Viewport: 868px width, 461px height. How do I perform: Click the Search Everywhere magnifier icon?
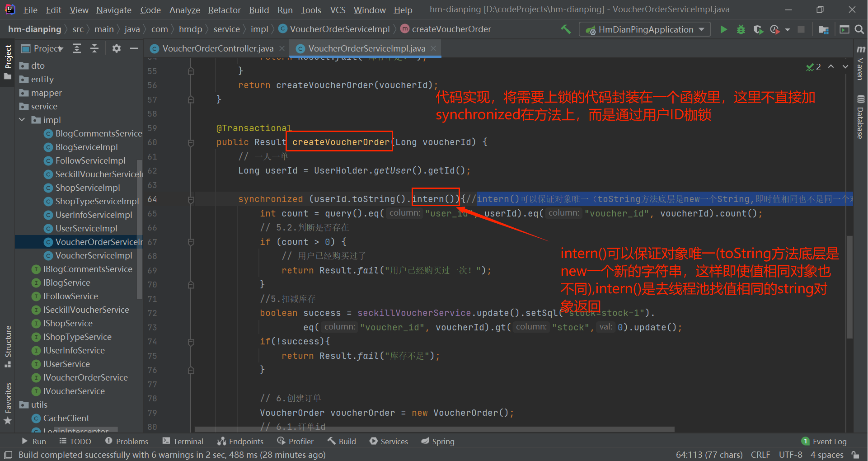coord(859,29)
